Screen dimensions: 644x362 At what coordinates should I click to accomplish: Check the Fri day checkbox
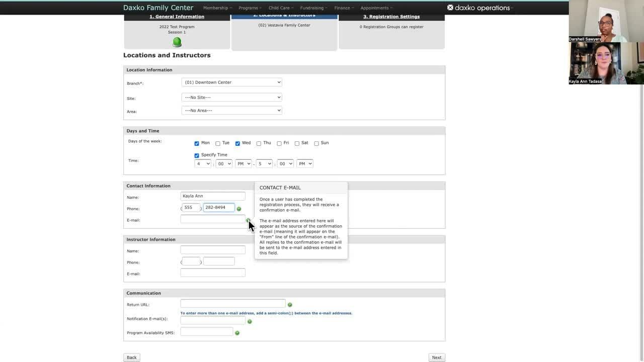click(x=279, y=143)
